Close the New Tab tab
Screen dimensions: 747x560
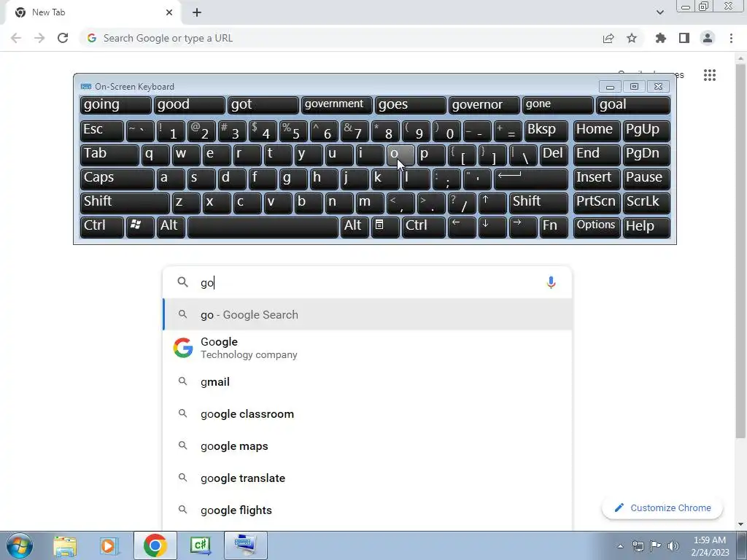tap(169, 12)
